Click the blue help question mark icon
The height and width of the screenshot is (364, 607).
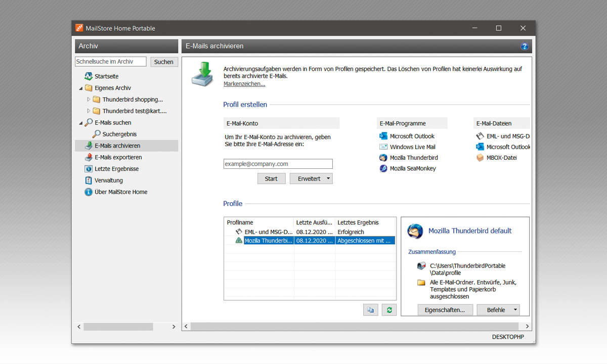[525, 47]
